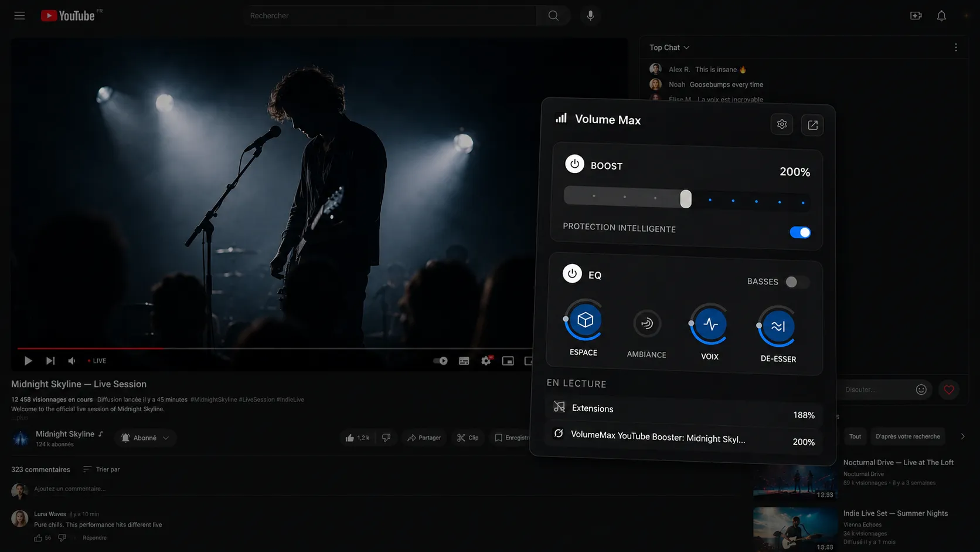Select the ESPACE effect knob
Viewport: 980px width, 552px height.
pos(584,320)
